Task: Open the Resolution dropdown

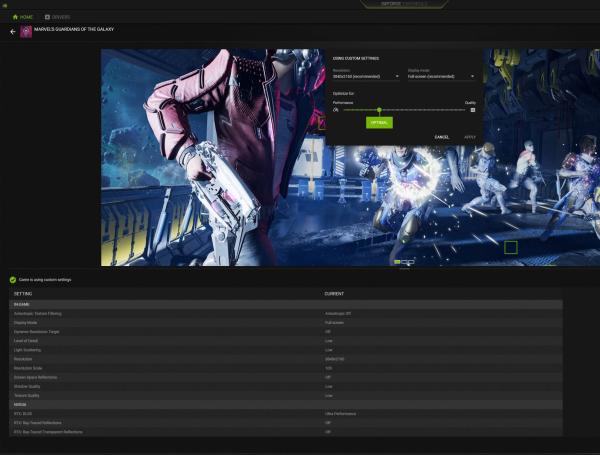Action: point(366,77)
